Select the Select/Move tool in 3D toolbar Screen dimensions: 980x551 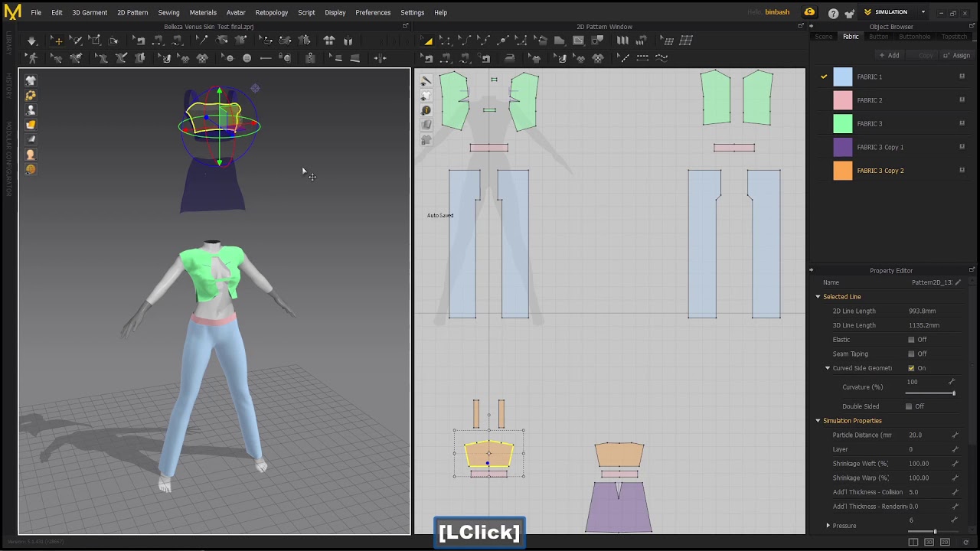[x=57, y=41]
